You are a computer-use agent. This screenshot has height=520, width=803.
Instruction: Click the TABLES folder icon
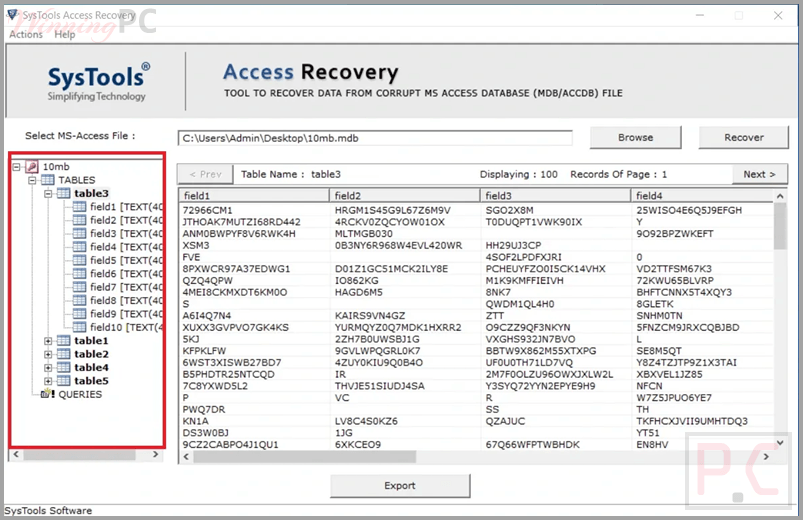[x=48, y=180]
